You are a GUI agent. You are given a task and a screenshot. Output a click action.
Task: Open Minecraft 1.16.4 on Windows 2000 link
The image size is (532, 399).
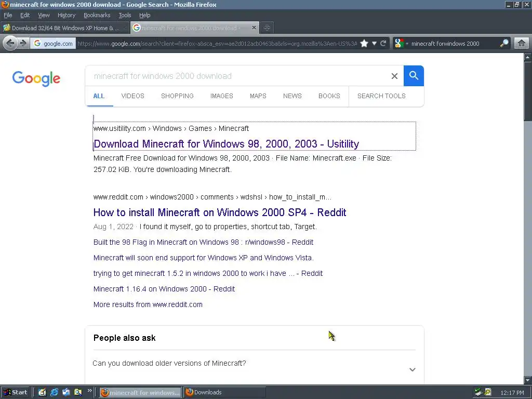(164, 289)
